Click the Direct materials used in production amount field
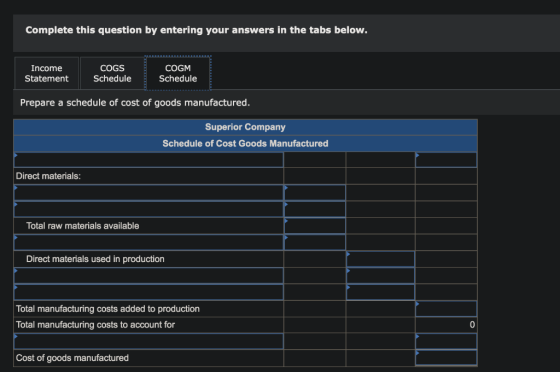This screenshot has width=560, height=372. pyautogui.click(x=380, y=259)
